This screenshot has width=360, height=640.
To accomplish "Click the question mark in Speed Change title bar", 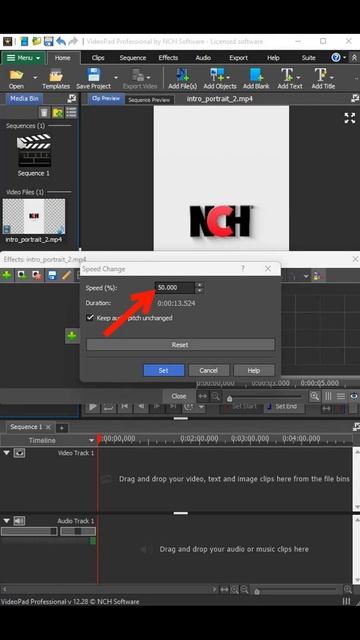I will tap(243, 269).
